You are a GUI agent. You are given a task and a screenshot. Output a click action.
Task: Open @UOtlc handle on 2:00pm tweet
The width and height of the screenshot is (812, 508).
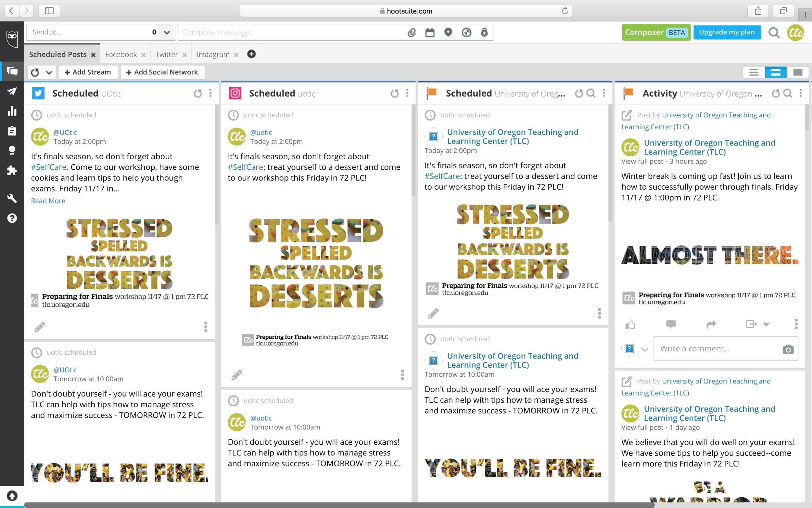click(x=65, y=132)
